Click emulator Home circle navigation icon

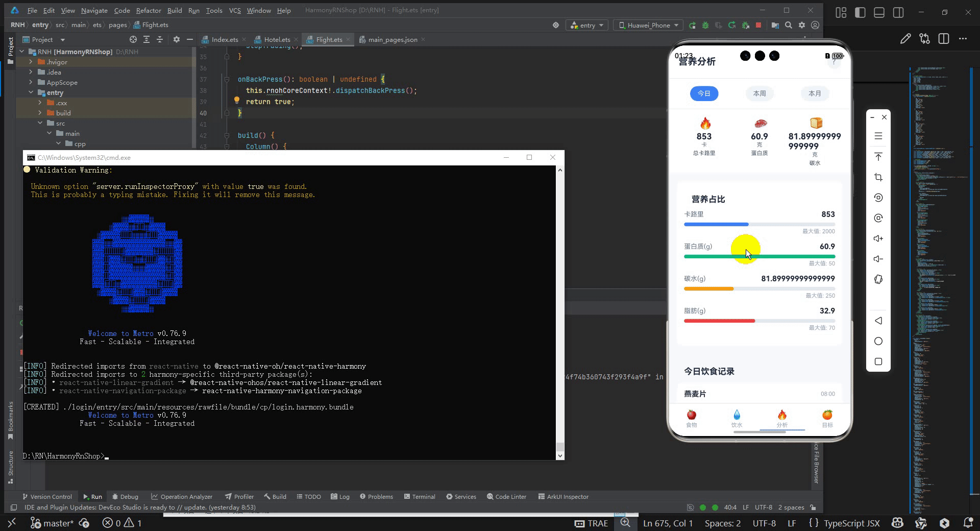tap(878, 341)
